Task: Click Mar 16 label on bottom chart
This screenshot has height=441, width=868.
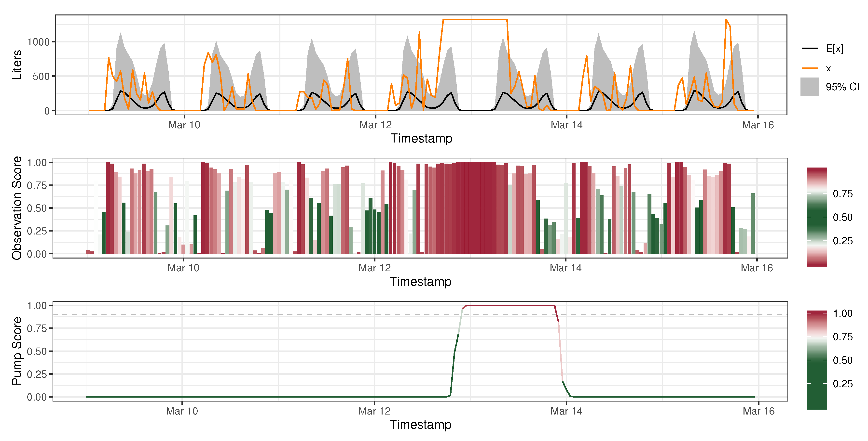Action: click(x=758, y=411)
